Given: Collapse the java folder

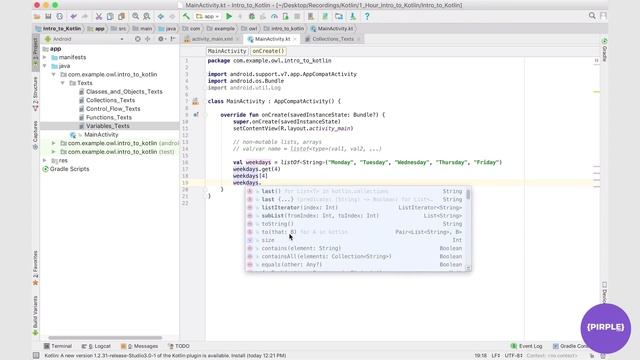Looking at the screenshot, I should [45, 66].
